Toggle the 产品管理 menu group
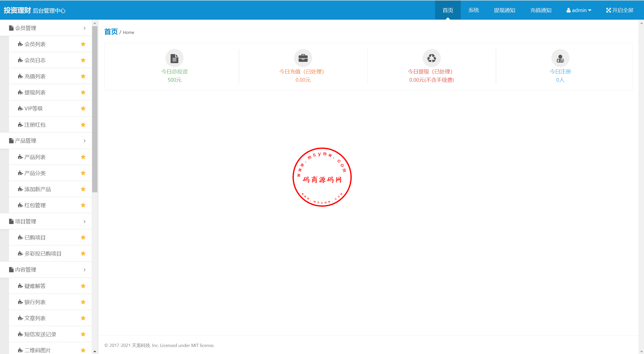 (x=46, y=141)
